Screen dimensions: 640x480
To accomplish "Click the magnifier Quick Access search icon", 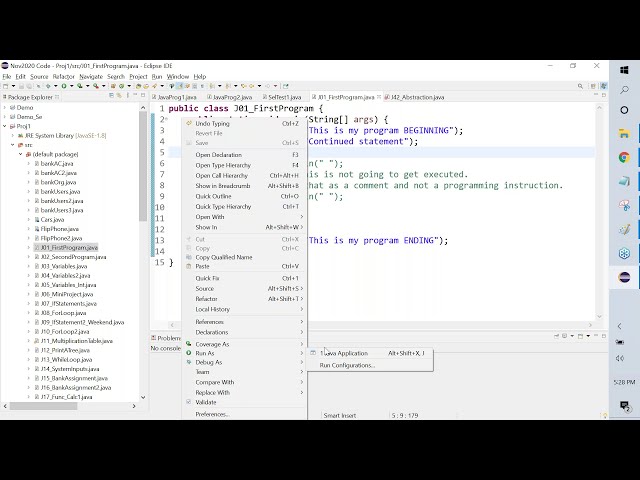I will click(580, 86).
